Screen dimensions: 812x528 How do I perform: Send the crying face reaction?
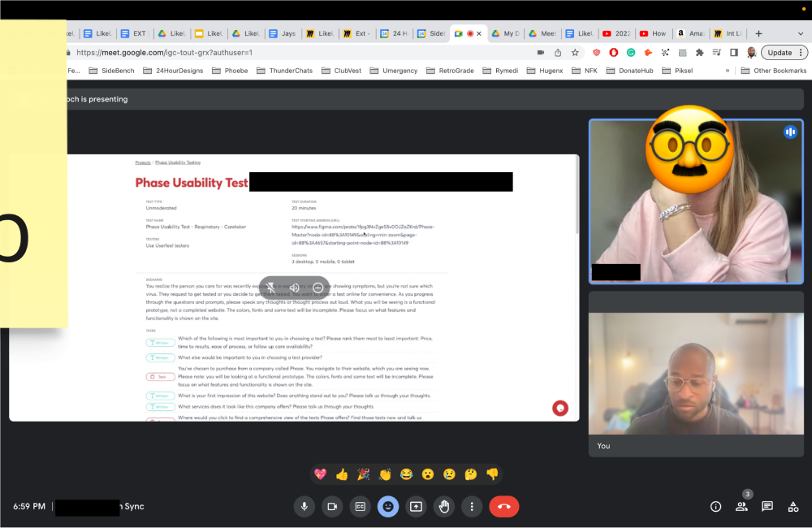tap(450, 474)
